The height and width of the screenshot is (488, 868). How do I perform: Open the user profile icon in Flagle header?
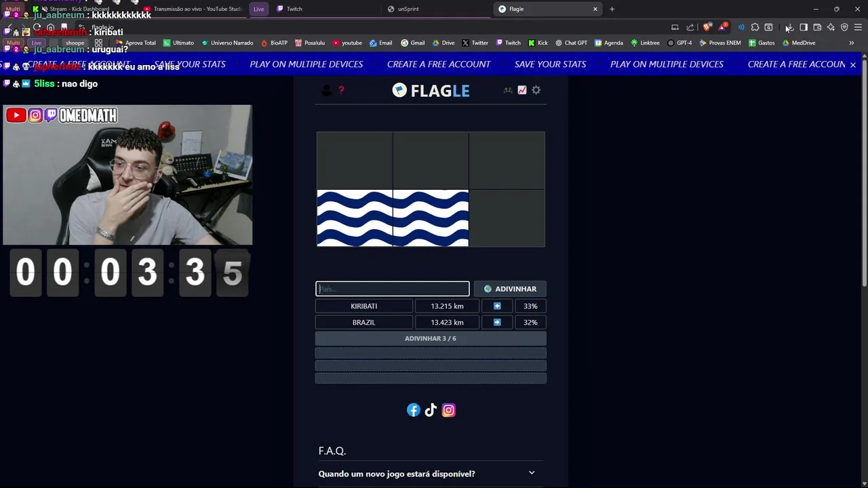click(x=326, y=90)
